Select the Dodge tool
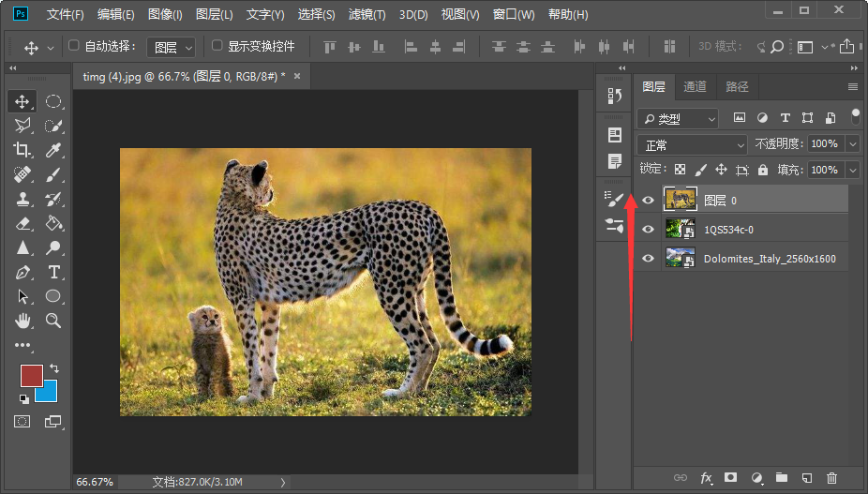This screenshot has height=494, width=868. pyautogui.click(x=53, y=247)
